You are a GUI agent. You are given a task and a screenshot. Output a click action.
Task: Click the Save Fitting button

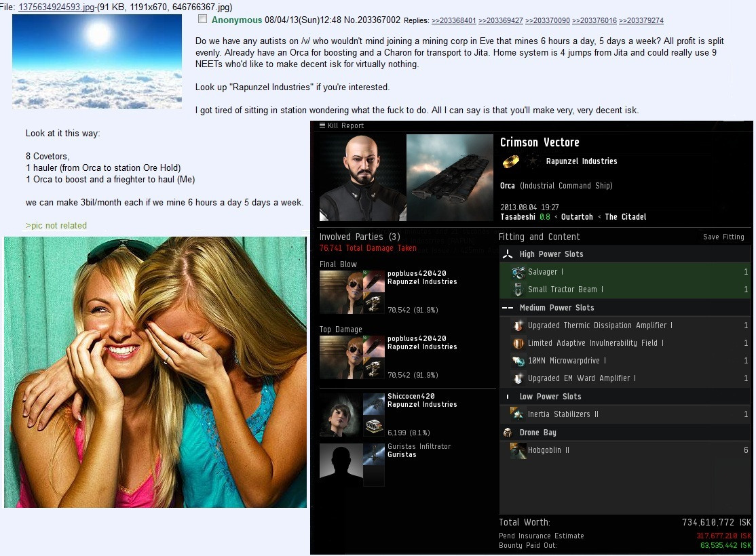click(x=723, y=237)
